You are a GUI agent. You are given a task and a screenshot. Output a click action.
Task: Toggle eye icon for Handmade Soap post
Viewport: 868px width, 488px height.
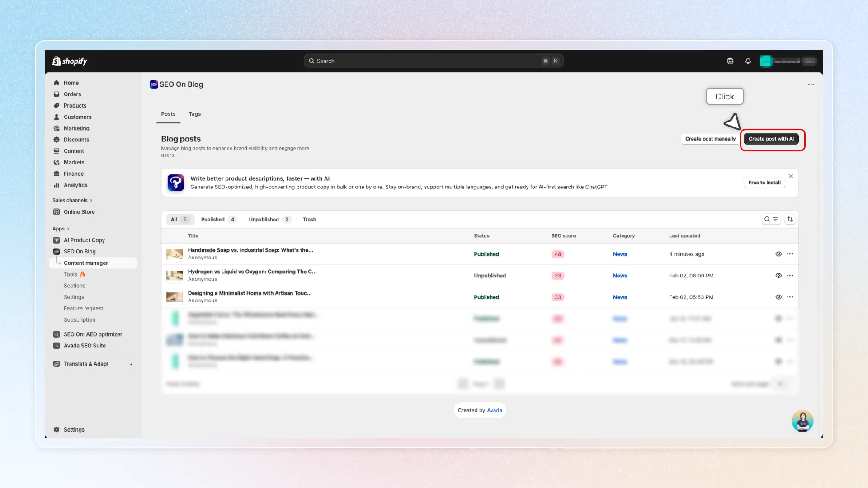(778, 254)
